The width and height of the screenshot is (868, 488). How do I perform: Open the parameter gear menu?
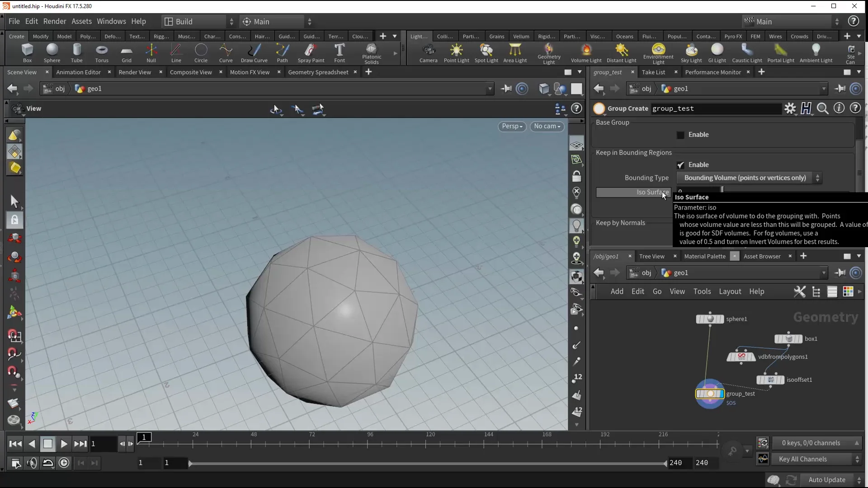790,108
